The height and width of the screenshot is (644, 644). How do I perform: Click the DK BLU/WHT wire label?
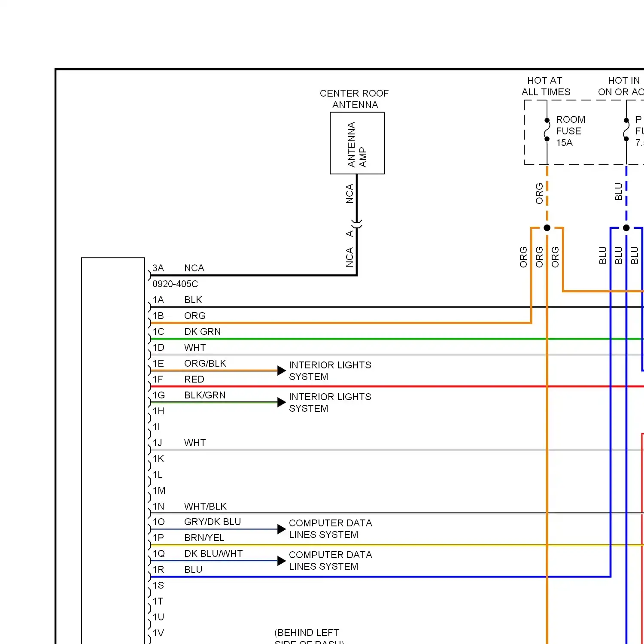pos(213,554)
